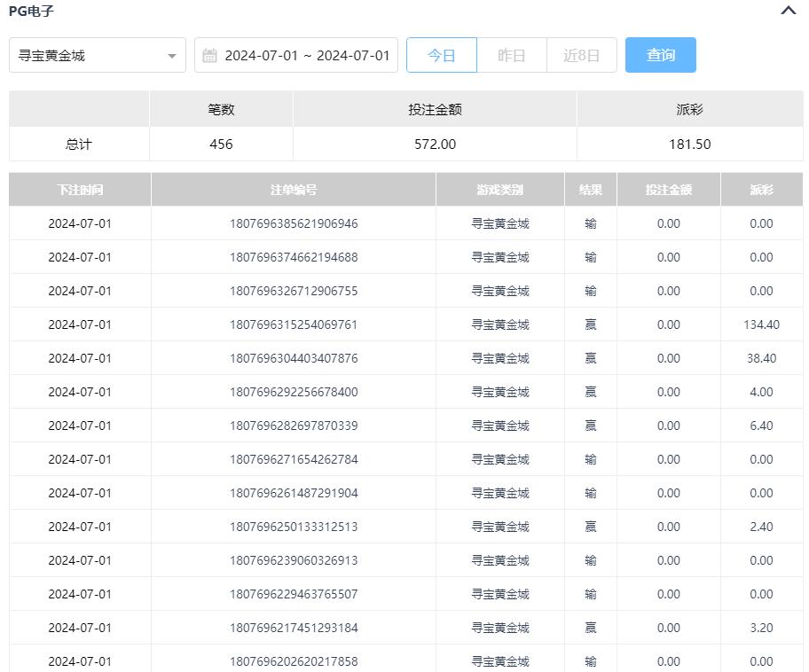Click the calendar icon in date field
809x672 pixels.
point(209,56)
